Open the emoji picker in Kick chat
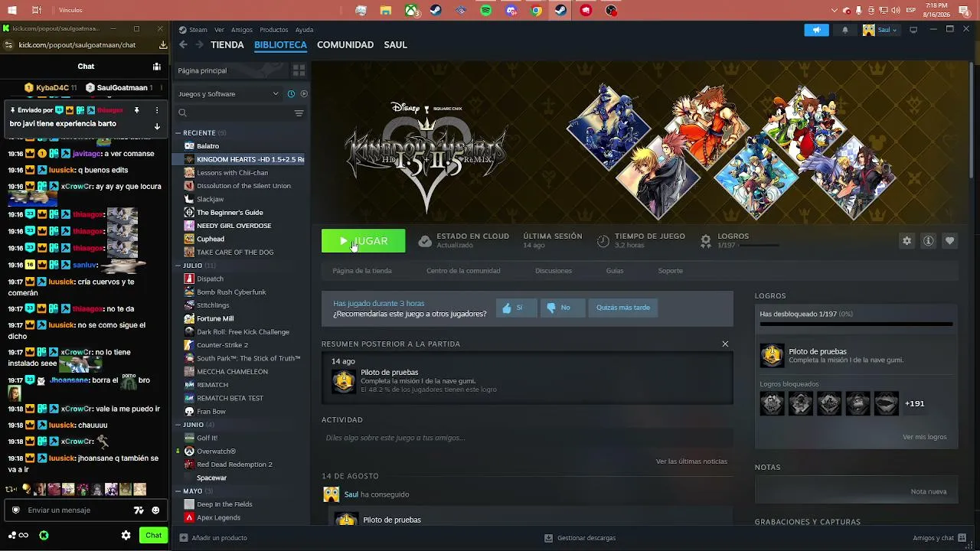This screenshot has height=551, width=980. tap(155, 510)
